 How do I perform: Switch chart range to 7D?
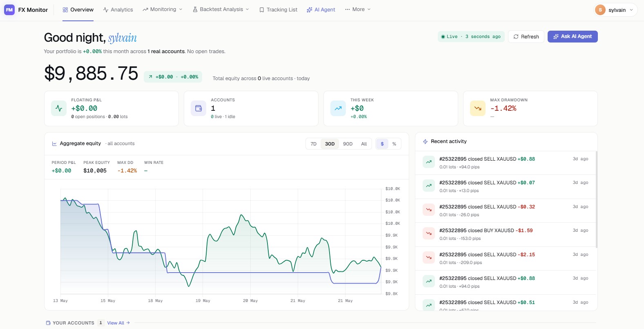coord(314,144)
